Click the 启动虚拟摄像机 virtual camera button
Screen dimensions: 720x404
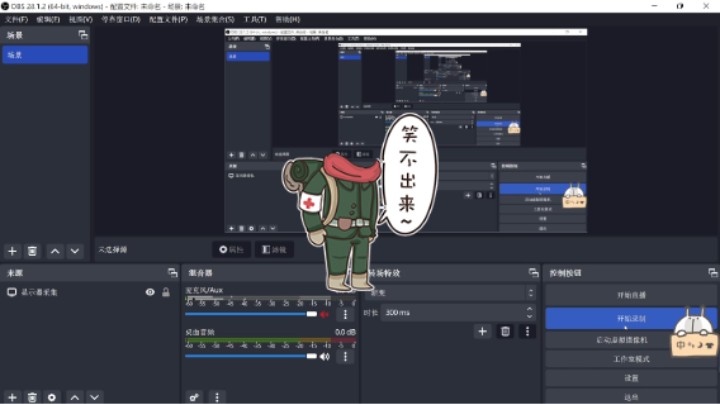pos(631,340)
